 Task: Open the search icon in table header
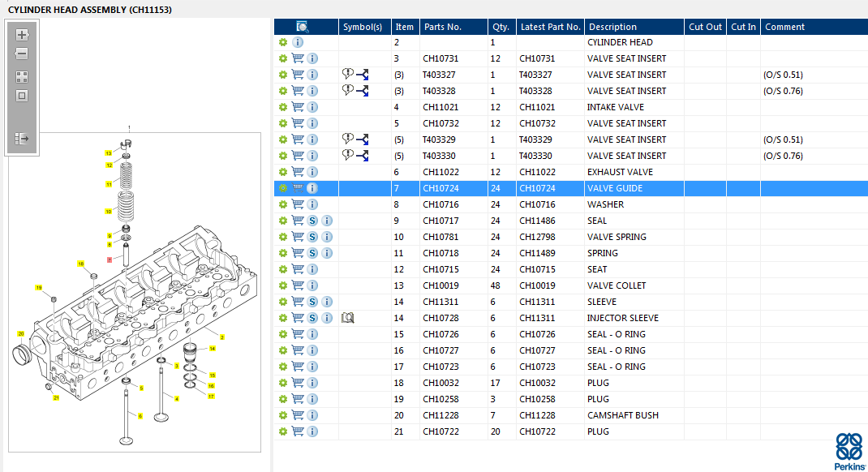pyautogui.click(x=302, y=27)
